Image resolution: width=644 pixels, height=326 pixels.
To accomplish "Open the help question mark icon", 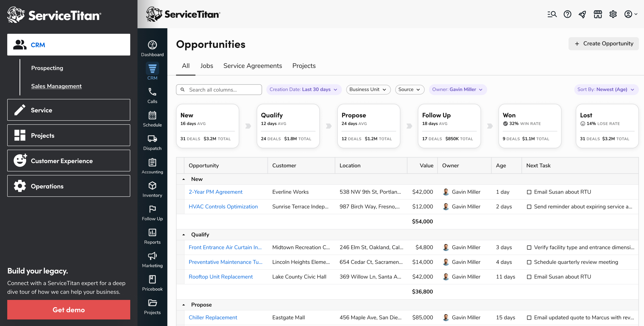I will 567,14.
